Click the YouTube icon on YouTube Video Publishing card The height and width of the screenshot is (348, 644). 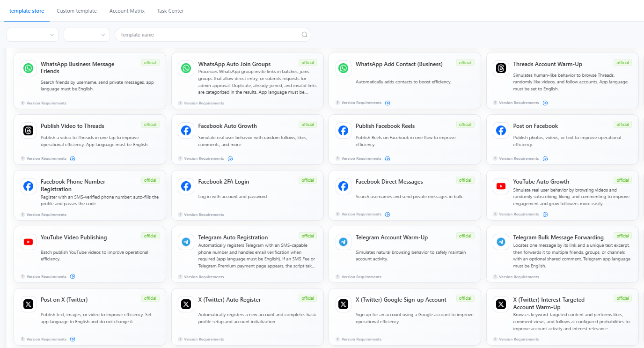coord(29,242)
